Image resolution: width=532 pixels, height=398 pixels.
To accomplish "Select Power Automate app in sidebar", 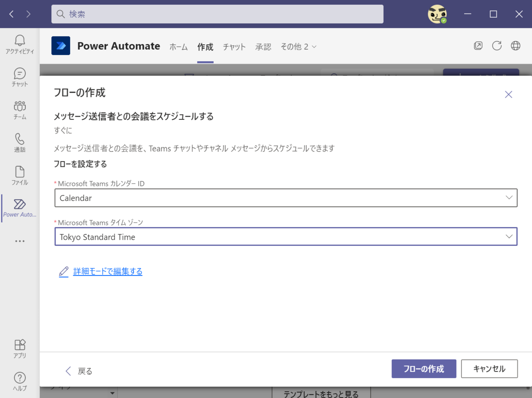I will tap(20, 208).
